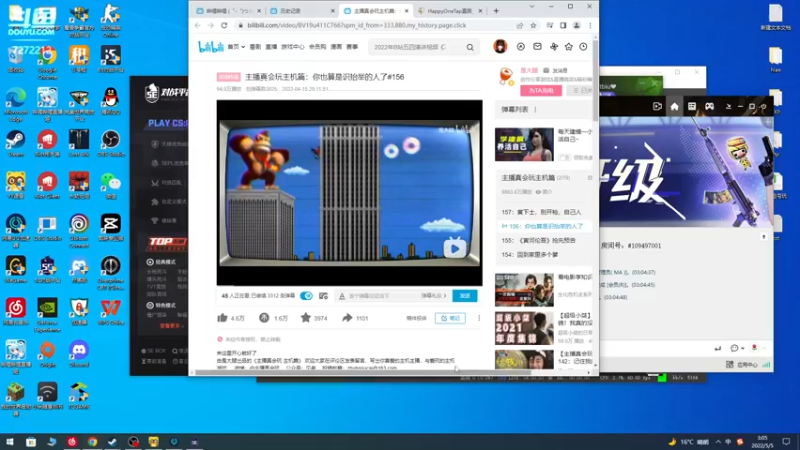The height and width of the screenshot is (450, 800).
Task: Open Steam desktop shortcut
Action: pyautogui.click(x=16, y=142)
